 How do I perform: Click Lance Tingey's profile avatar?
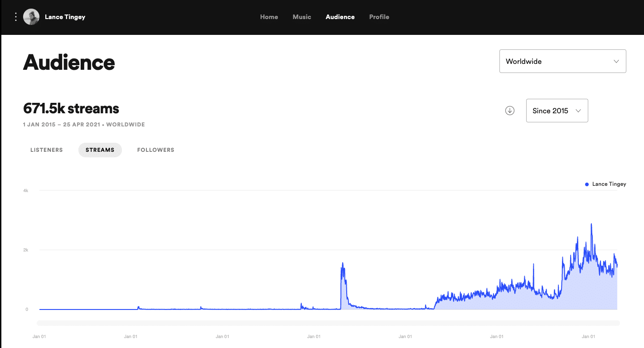click(31, 17)
